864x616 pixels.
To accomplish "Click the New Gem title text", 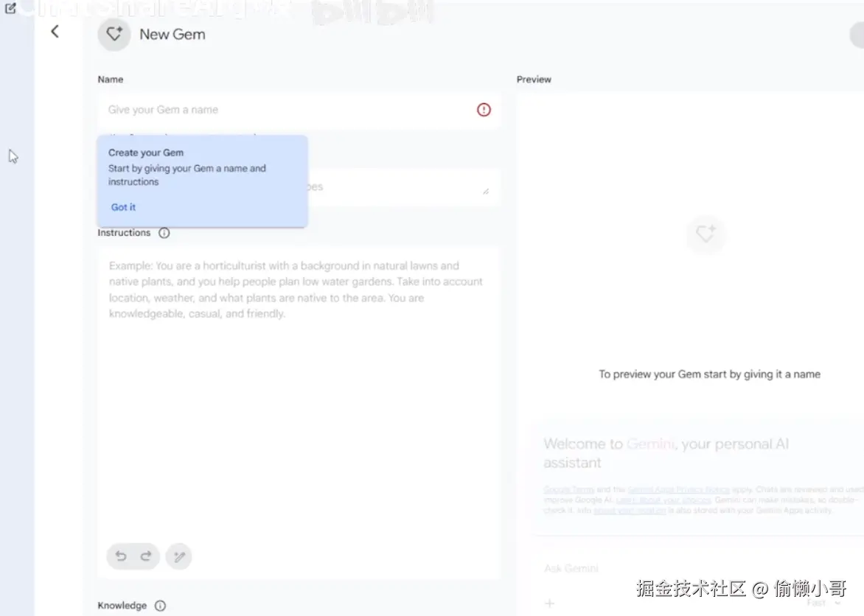I will coord(173,34).
